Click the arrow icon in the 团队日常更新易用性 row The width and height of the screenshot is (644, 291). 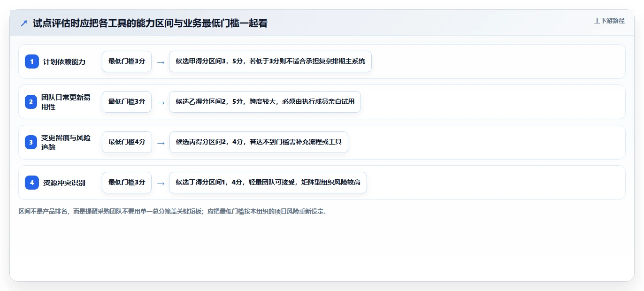point(161,102)
